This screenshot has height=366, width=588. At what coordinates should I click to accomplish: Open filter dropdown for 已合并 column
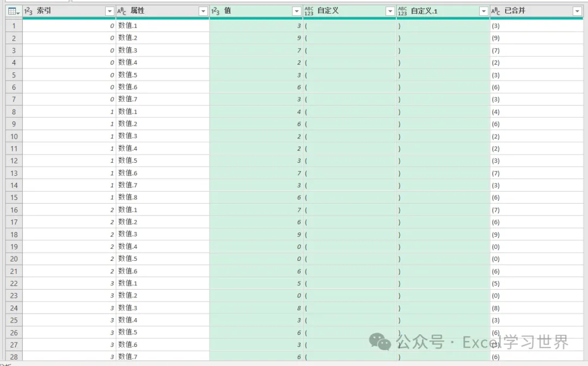577,11
